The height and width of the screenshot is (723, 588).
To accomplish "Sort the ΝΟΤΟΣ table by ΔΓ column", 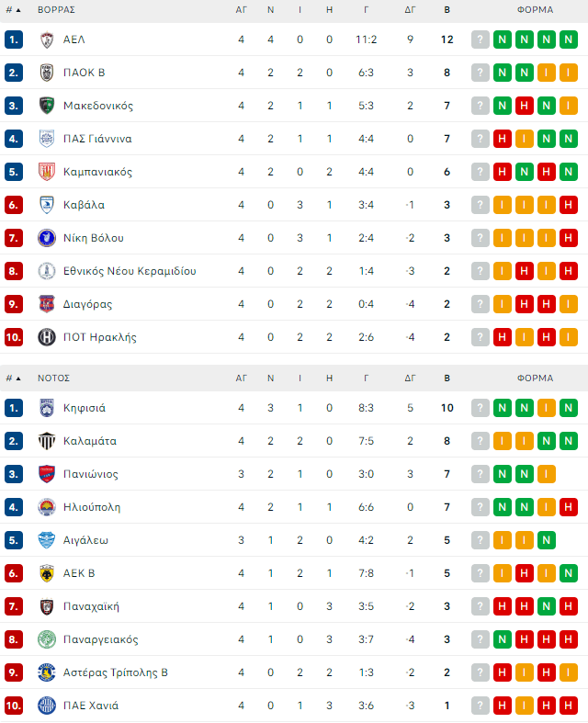I will [x=410, y=378].
